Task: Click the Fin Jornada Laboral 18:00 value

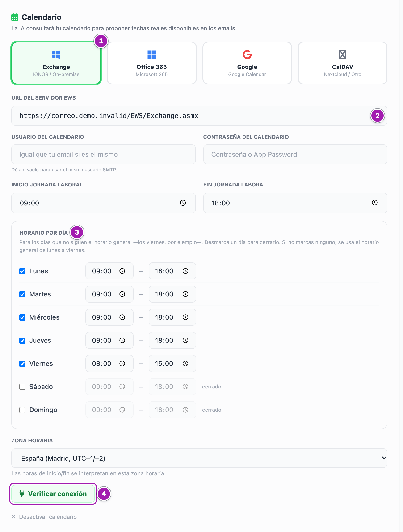Action: coord(221,203)
